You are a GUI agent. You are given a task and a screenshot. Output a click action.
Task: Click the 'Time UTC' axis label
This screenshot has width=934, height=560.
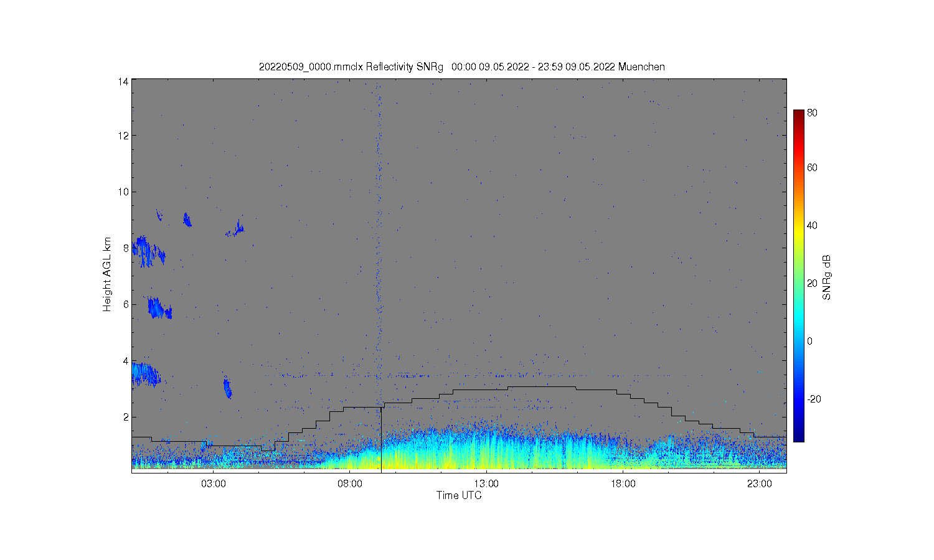point(459,496)
